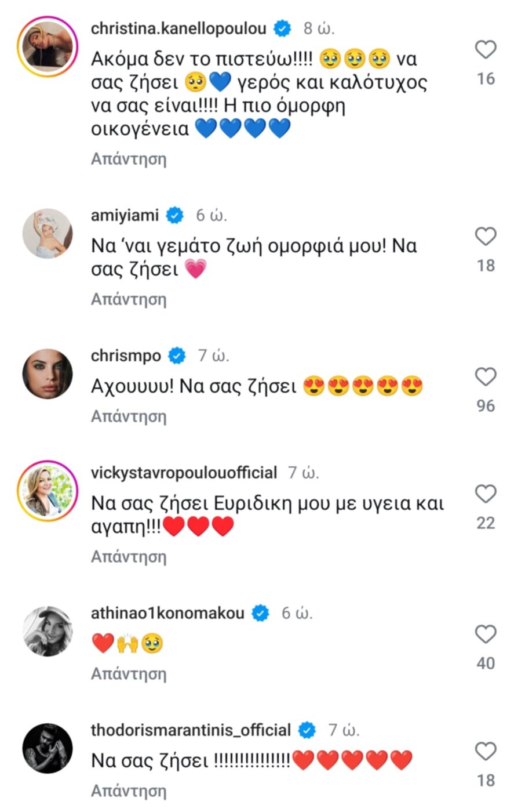Tap Απάντηση under chrismpo's comment
This screenshot has height=812, width=525.
tap(129, 416)
